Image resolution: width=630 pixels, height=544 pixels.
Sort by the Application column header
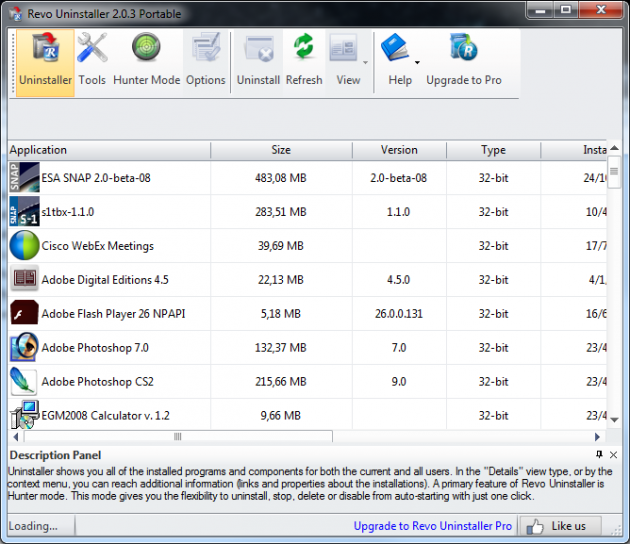[x=109, y=150]
